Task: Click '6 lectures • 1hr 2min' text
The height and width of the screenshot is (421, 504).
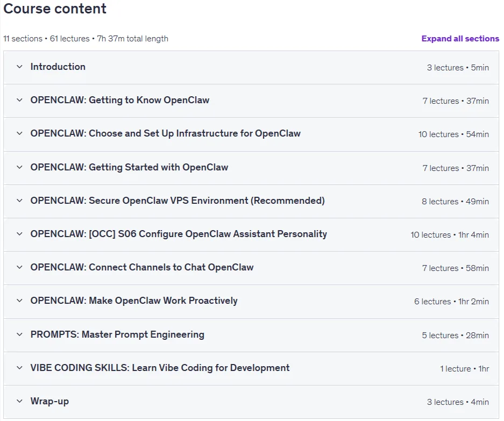Action: click(x=452, y=302)
